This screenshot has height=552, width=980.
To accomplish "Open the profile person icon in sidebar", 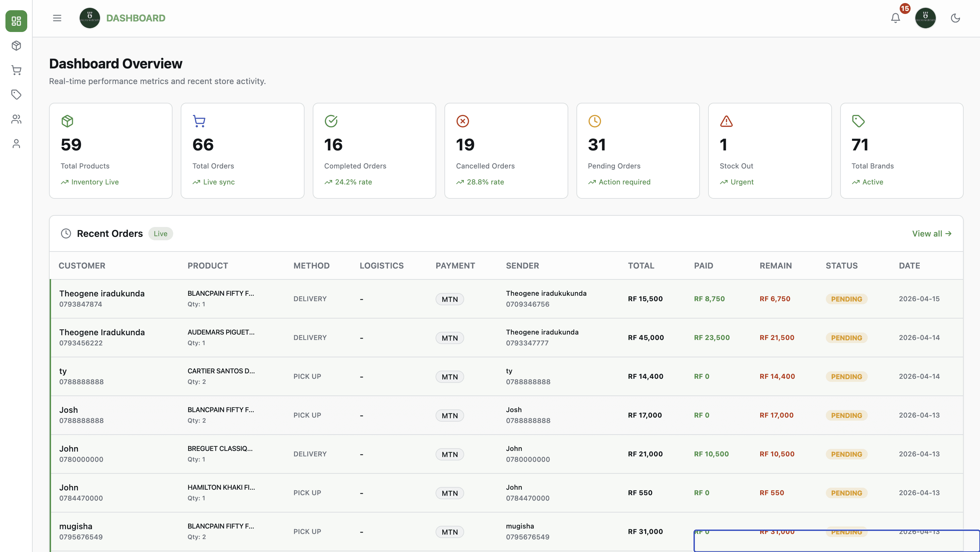I will (x=16, y=143).
